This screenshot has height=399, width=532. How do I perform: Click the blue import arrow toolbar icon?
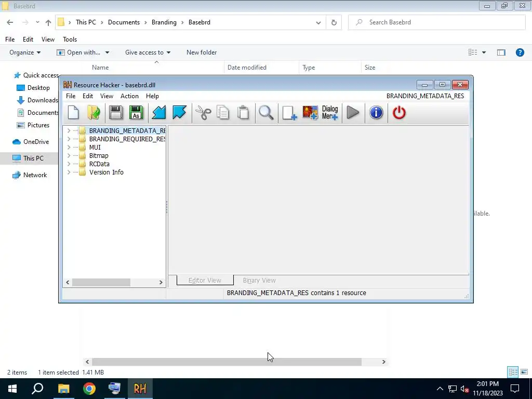[x=159, y=113]
